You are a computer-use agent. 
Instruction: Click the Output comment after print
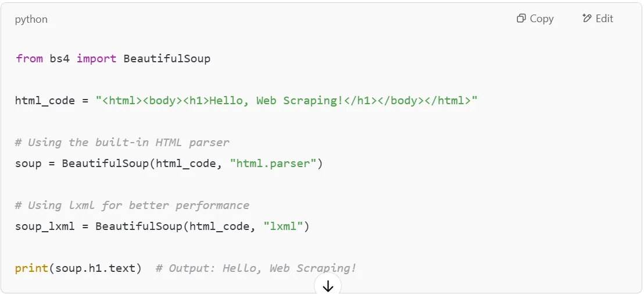click(256, 268)
